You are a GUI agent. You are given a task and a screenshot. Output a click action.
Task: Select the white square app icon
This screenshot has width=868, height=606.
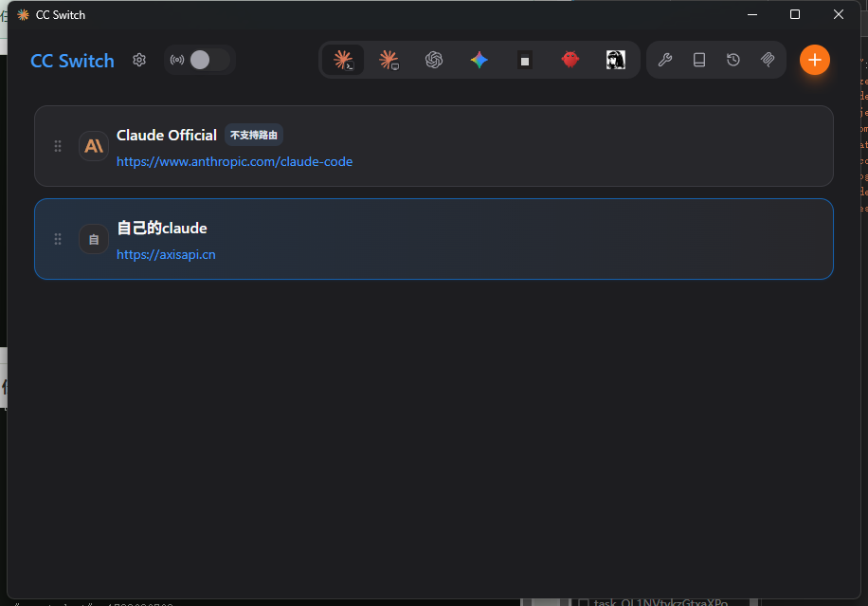[x=525, y=60]
